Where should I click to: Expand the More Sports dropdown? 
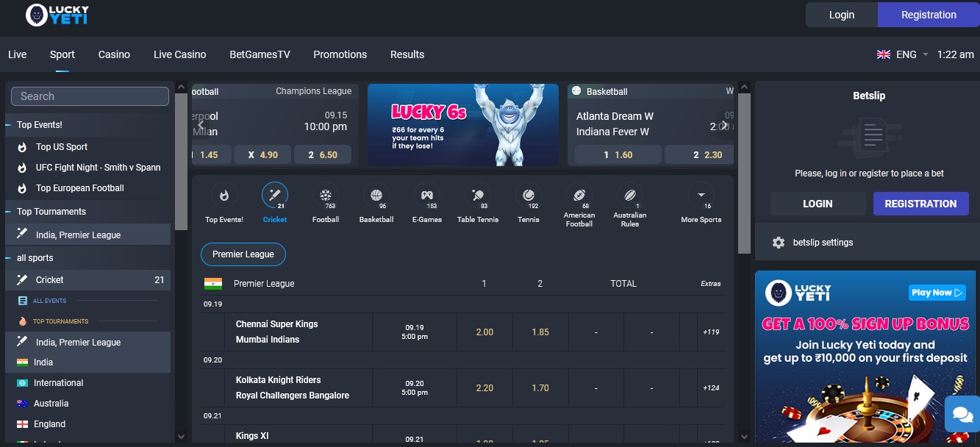point(701,203)
